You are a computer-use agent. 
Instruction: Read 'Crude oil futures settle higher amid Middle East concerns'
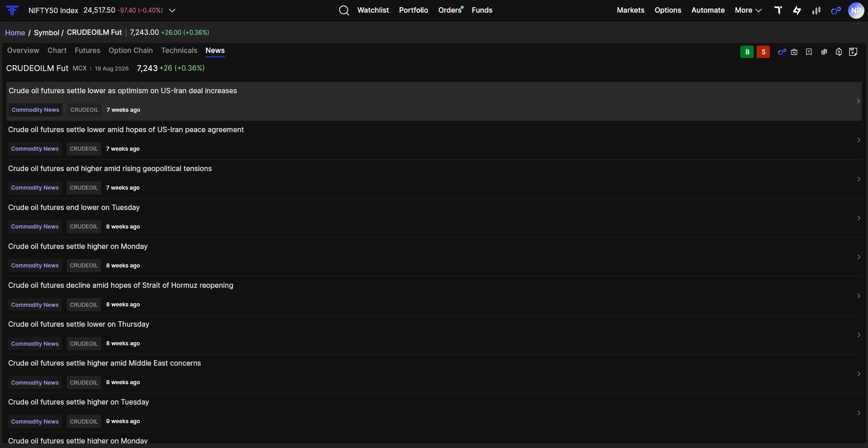tap(104, 363)
